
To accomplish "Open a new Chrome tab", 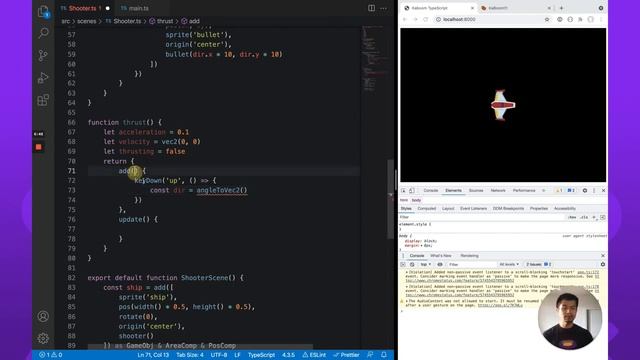I will (561, 8).
